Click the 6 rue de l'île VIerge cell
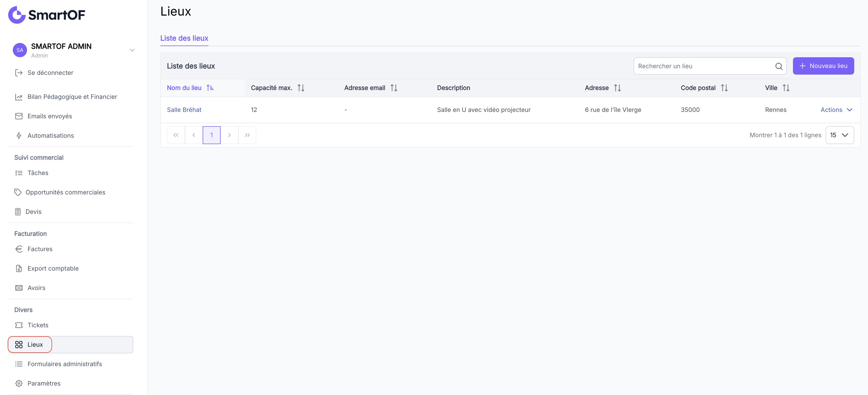This screenshot has width=868, height=395. point(613,110)
